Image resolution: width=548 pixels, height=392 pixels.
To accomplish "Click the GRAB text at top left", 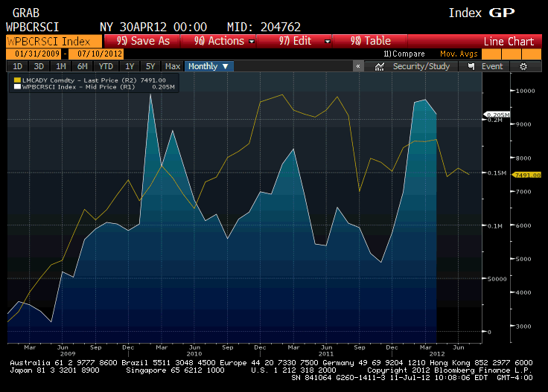I will coord(26,13).
